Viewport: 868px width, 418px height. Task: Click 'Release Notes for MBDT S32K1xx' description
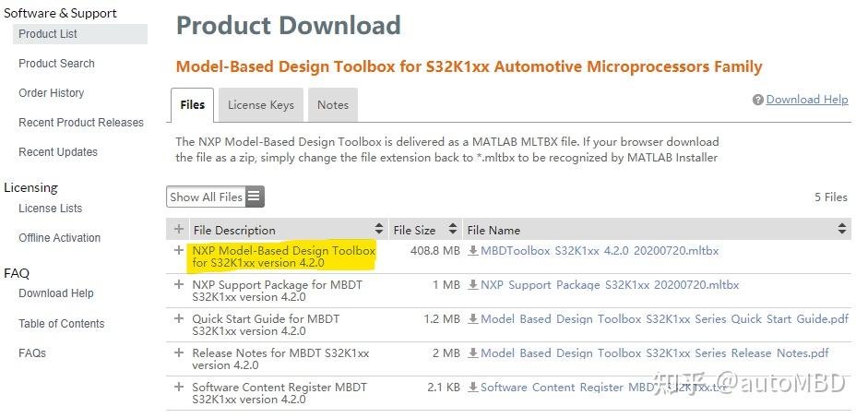[280, 359]
